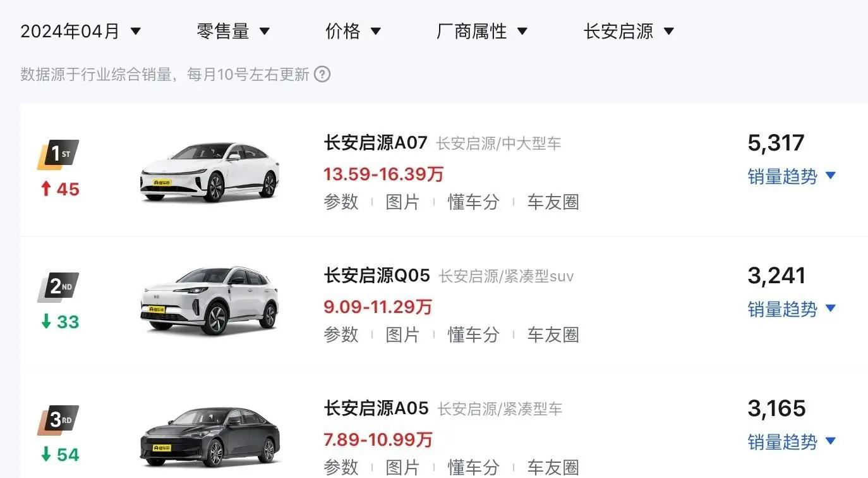Click the help question mark icon
Screen dimensions: 868x478
(x=322, y=75)
